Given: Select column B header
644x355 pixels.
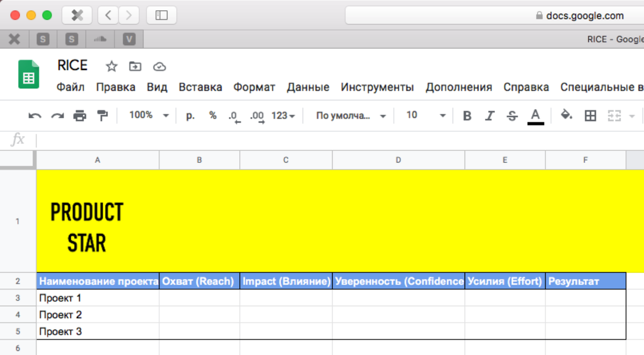Looking at the screenshot, I should tap(200, 160).
